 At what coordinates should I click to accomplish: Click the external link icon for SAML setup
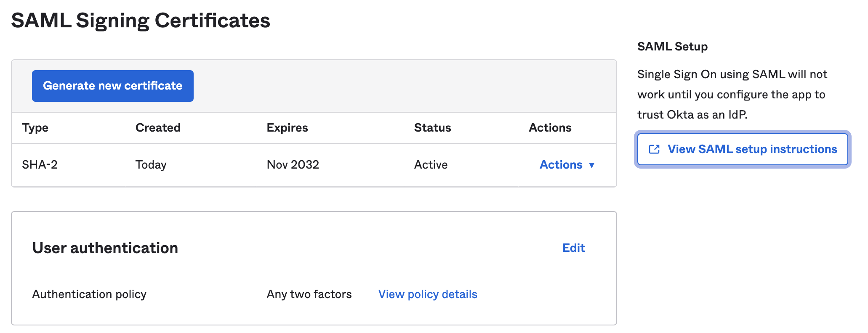click(654, 149)
